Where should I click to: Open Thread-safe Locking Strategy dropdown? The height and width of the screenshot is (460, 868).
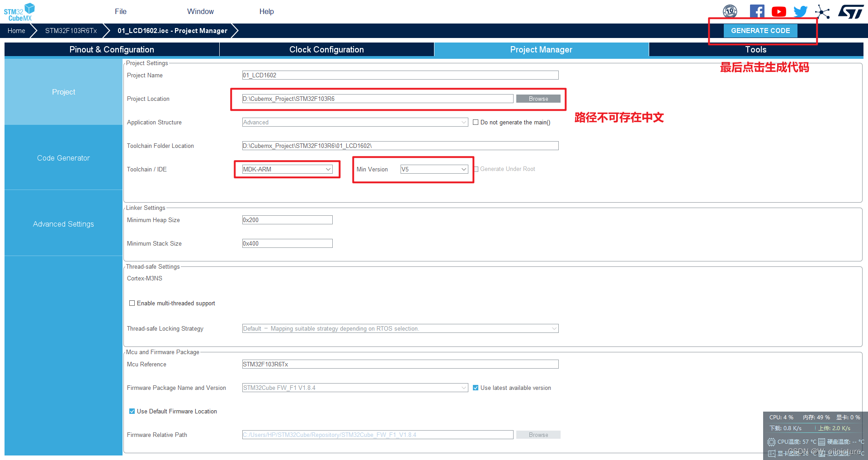pos(400,328)
